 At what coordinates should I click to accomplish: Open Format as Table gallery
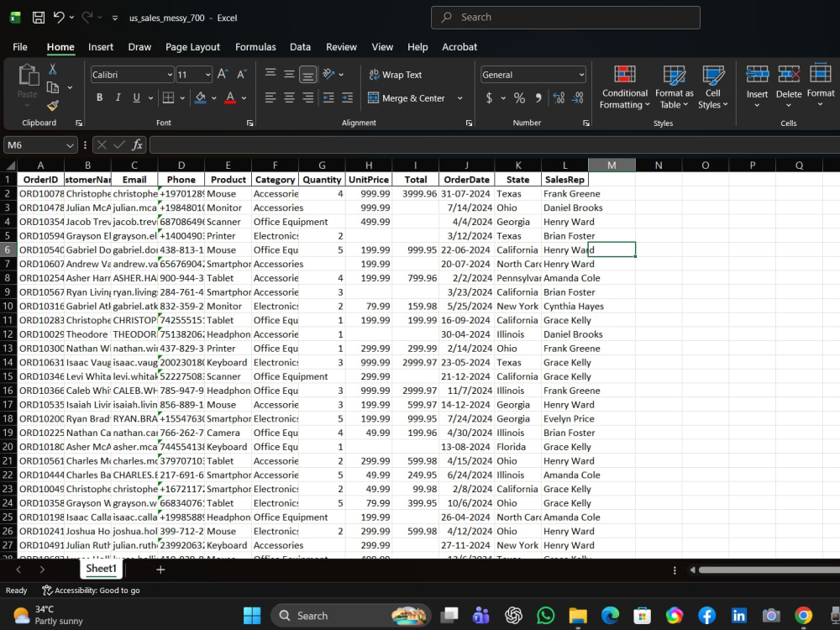tap(674, 87)
